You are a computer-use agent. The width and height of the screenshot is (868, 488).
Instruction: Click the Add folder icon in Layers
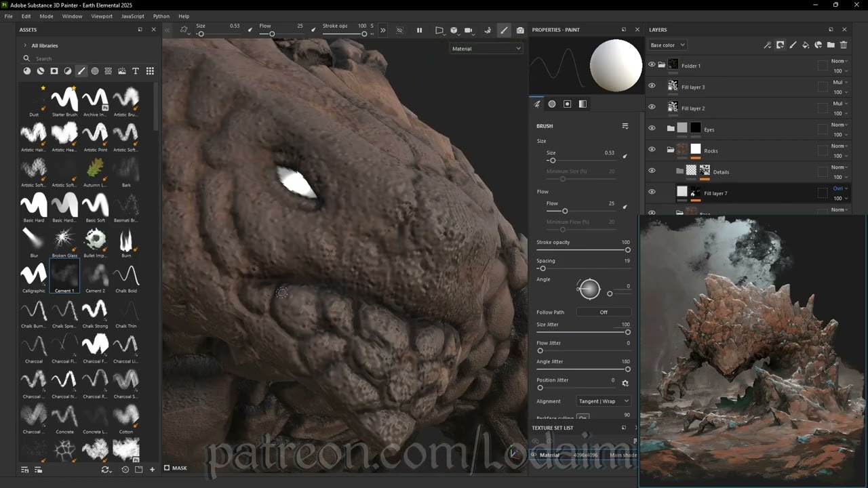point(831,45)
